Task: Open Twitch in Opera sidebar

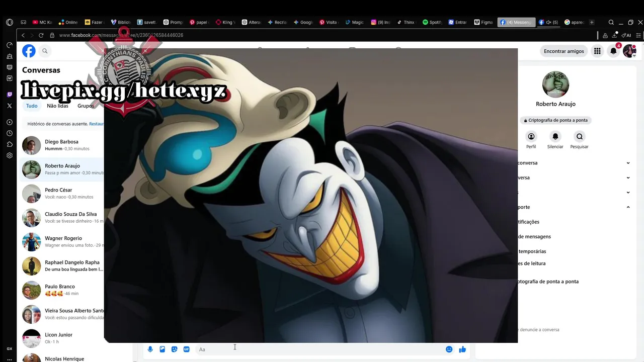Action: (x=10, y=95)
